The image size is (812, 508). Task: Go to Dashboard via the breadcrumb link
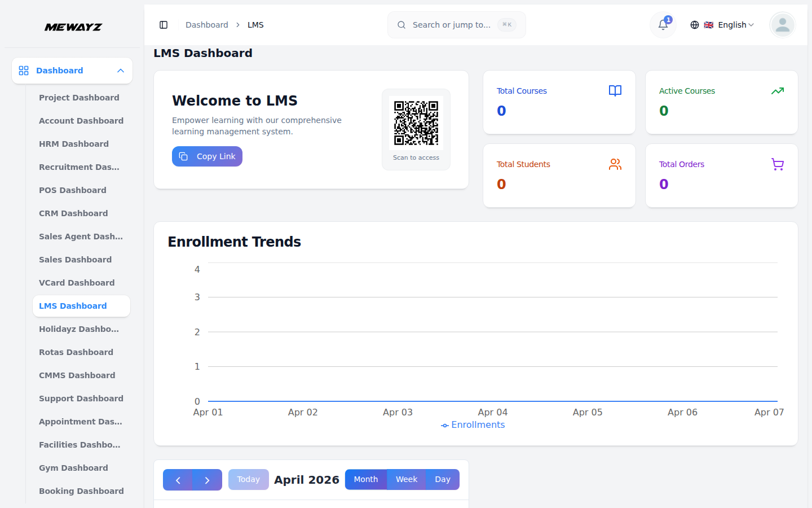click(x=206, y=24)
